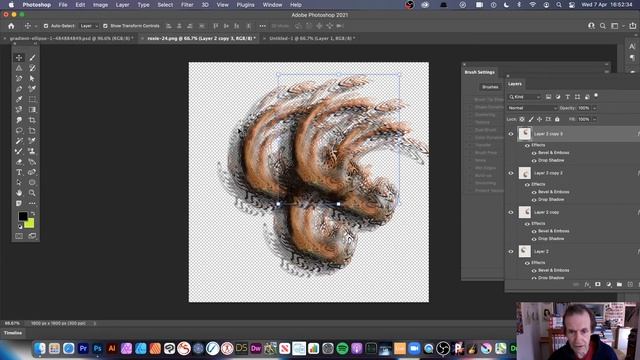Open search magnifier in options bar
The width and height of the screenshot is (640, 360).
click(x=602, y=26)
